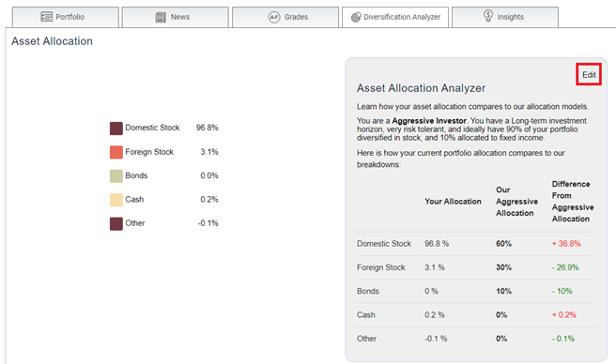
Task: Click the 60% aggressive allocation cell
Action: coord(503,244)
